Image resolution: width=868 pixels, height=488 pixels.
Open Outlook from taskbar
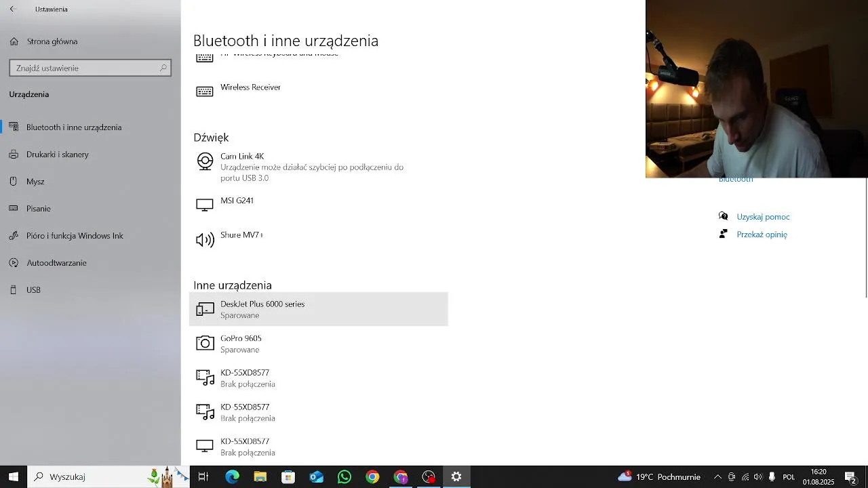pos(316,477)
